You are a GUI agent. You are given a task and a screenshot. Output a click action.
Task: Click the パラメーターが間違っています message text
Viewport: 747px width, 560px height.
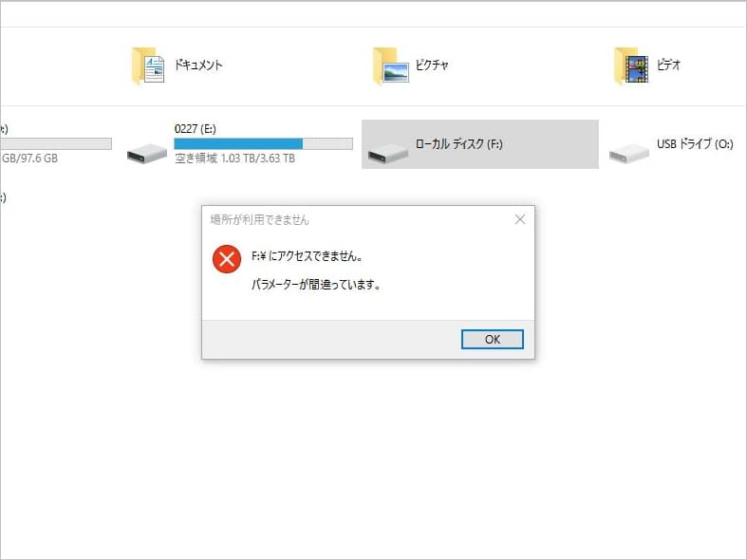pyautogui.click(x=316, y=285)
